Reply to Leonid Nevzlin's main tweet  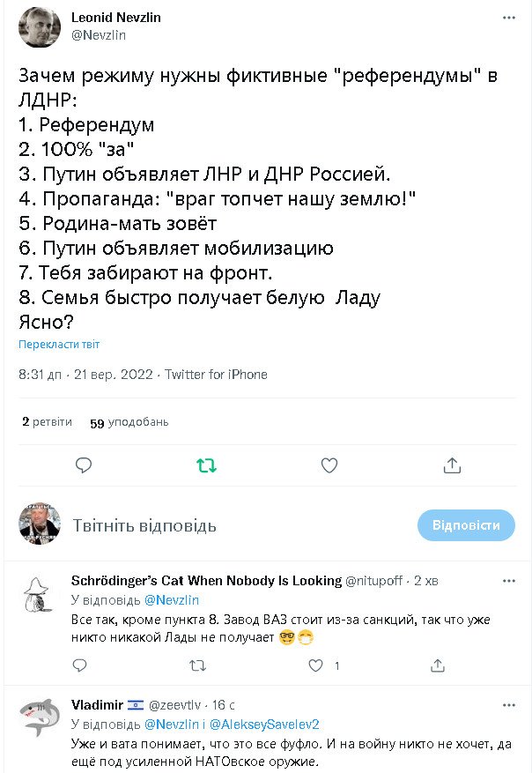point(84,465)
